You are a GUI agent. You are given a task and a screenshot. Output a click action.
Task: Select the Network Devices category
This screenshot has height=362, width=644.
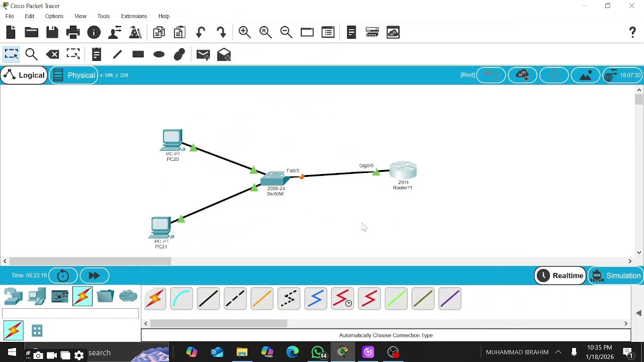[x=14, y=296]
